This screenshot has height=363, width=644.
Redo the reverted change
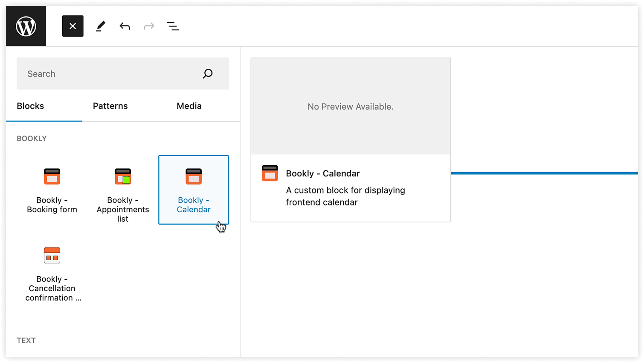pos(149,26)
